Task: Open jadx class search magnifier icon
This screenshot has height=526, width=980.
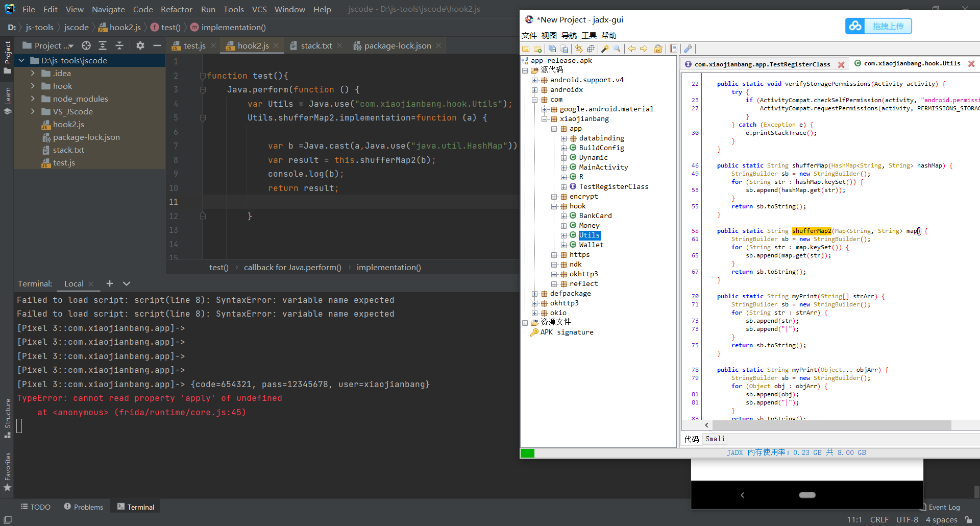Action: tap(617, 49)
